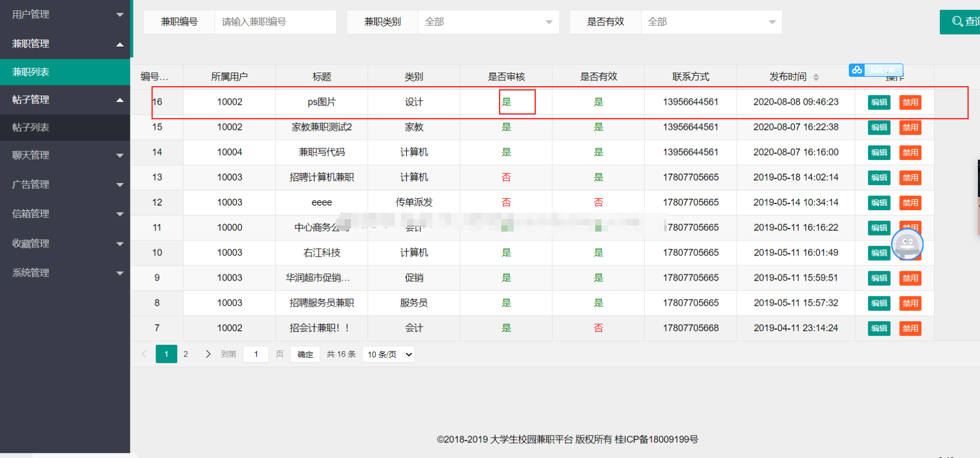Edit row 13 招聘计算机兼职
The width and height of the screenshot is (980, 458).
click(x=879, y=177)
